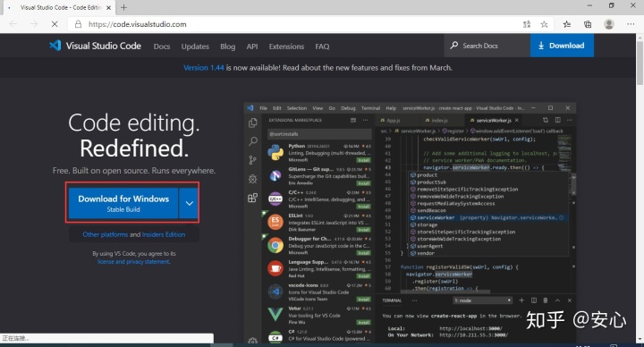The height and width of the screenshot is (347, 644).
Task: Add page to favorites star
Action: click(544, 24)
